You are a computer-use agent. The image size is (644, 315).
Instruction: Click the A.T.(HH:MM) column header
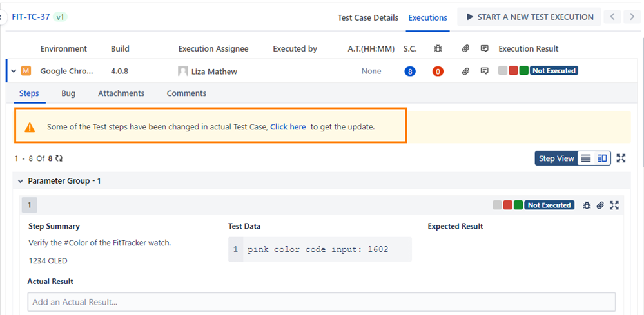point(371,49)
